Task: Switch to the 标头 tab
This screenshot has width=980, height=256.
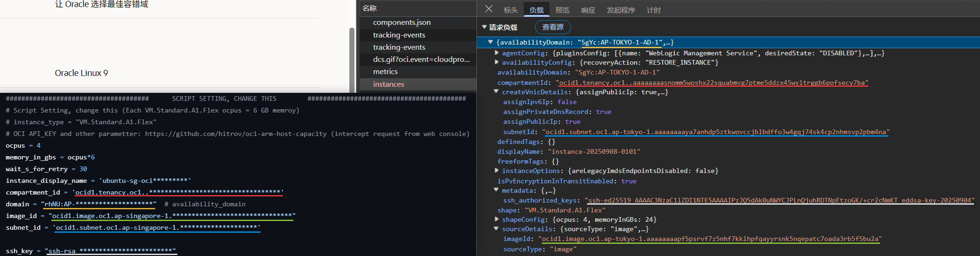Action: [x=511, y=10]
